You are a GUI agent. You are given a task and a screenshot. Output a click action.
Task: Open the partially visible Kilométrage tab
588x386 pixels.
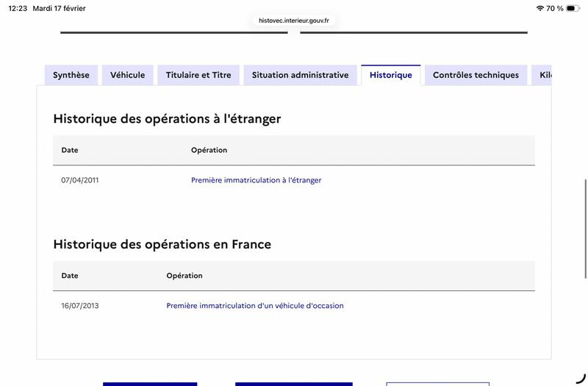[x=542, y=75]
